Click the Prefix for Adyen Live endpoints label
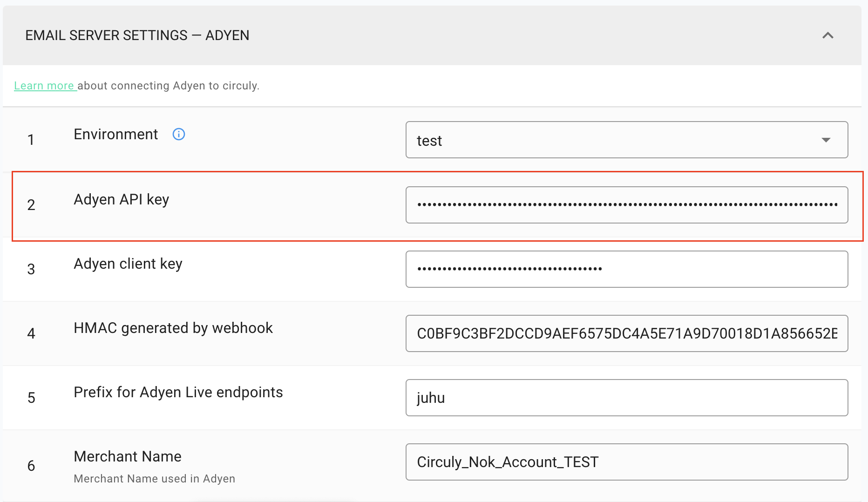868x502 pixels. (x=178, y=392)
